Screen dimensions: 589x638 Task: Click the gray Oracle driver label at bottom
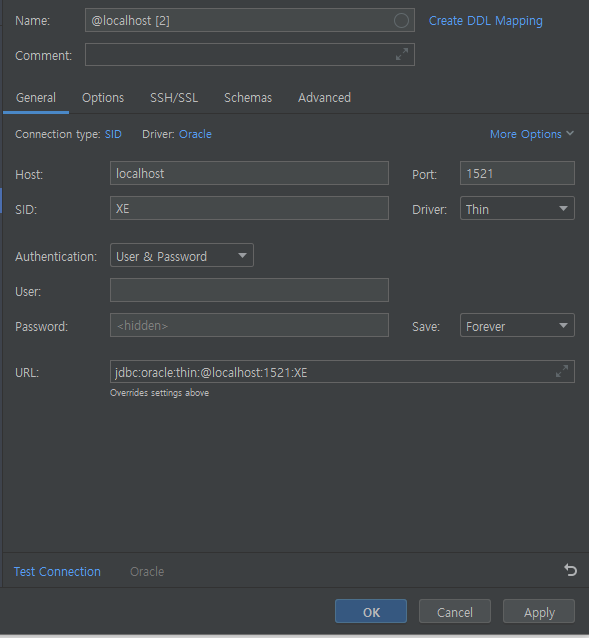[147, 571]
